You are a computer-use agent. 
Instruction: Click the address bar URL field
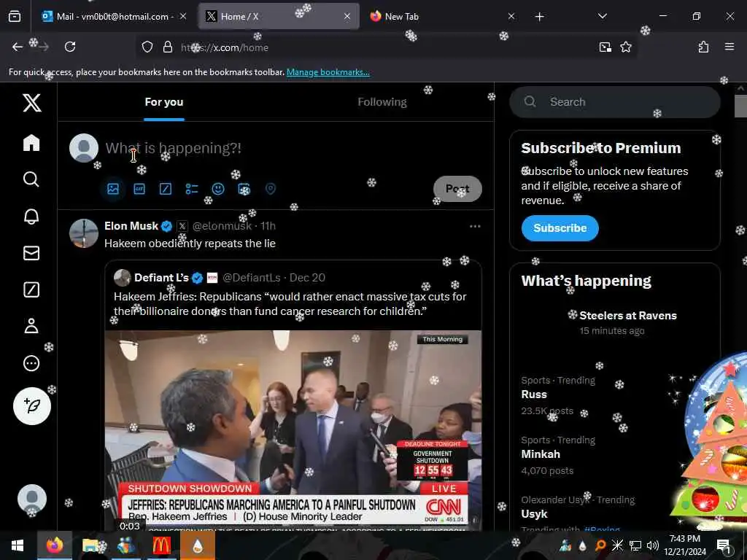[386, 47]
